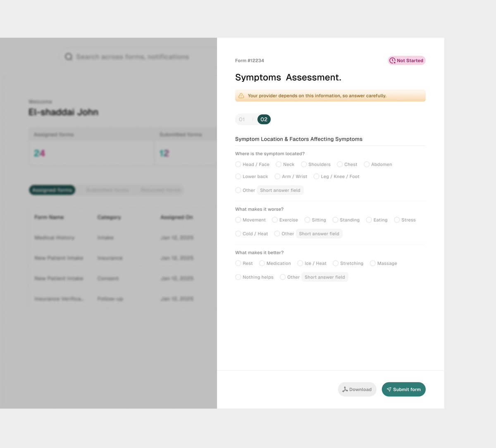
Task: Click the Symptoms Assessment heading
Action: 288,78
